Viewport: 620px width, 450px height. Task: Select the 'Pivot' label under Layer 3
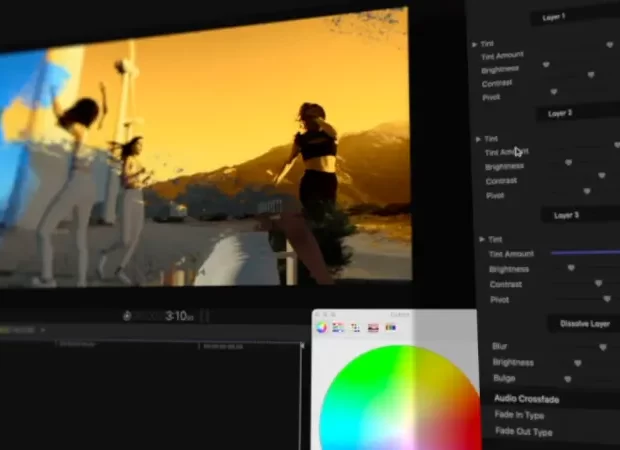(x=499, y=300)
